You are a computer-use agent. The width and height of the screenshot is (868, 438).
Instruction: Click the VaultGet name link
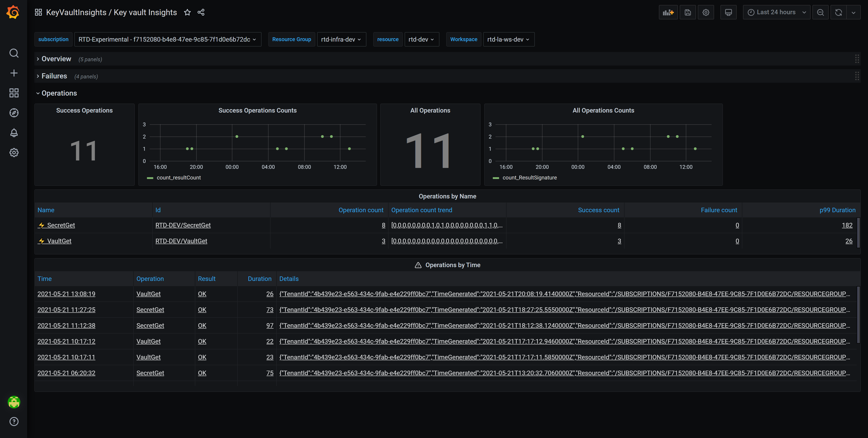coord(59,241)
